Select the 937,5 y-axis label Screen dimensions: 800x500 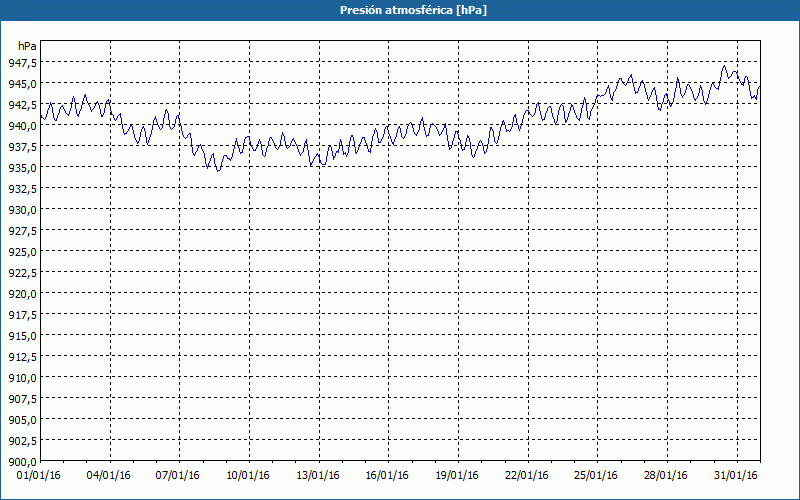click(x=22, y=146)
